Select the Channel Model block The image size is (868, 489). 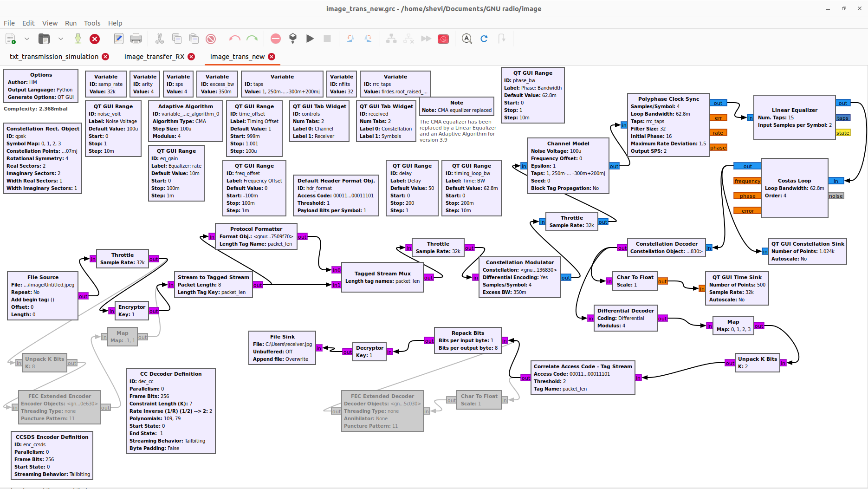[x=568, y=166]
